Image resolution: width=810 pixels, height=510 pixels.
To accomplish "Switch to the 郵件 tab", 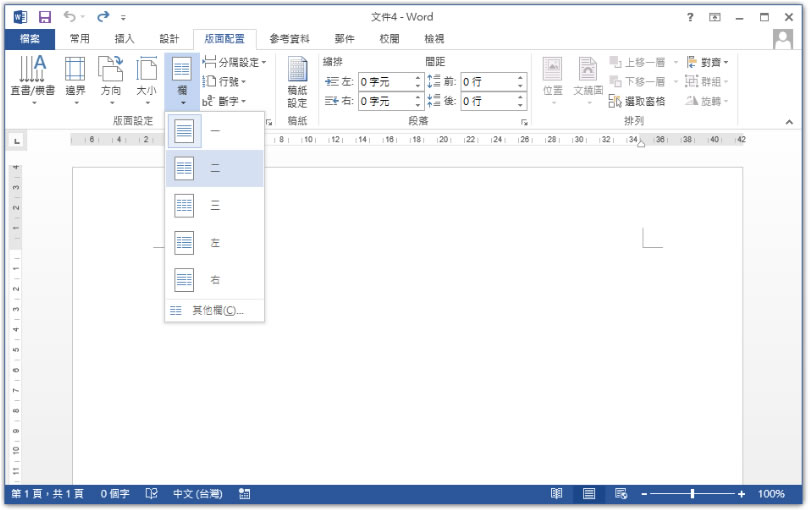I will pos(344,39).
